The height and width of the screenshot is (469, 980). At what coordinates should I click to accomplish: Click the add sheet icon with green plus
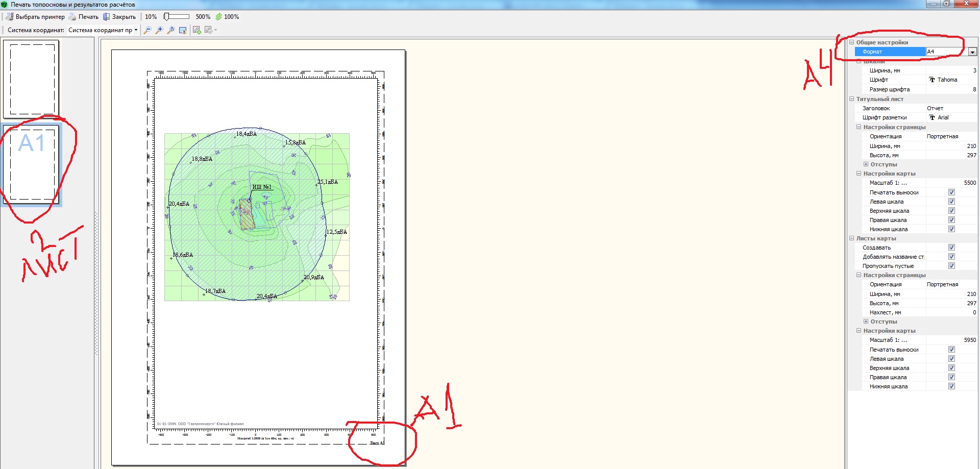(197, 30)
